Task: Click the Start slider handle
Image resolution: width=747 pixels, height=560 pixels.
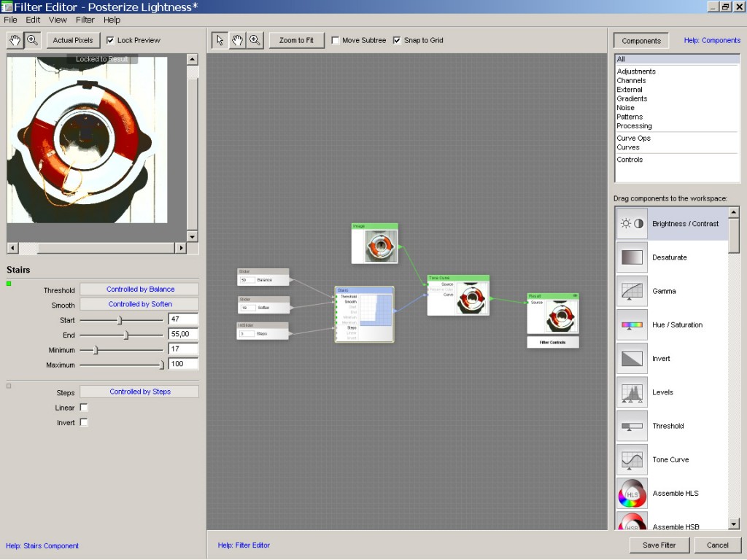Action: (x=120, y=320)
